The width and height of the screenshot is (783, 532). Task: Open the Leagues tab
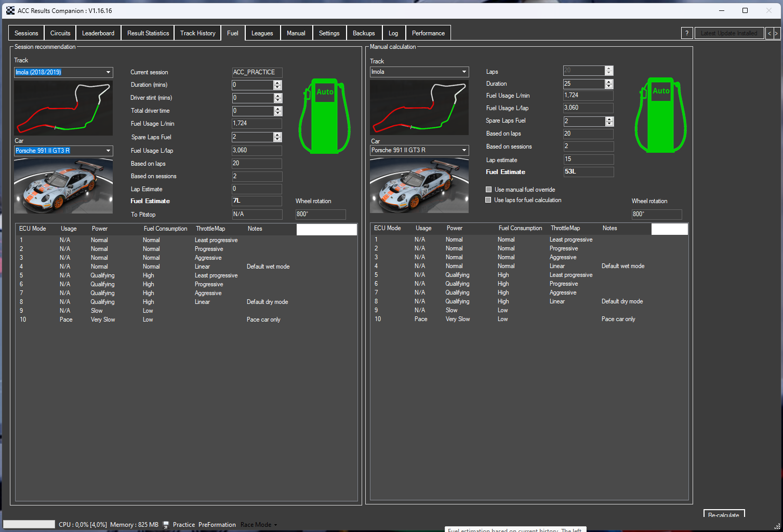(x=262, y=33)
